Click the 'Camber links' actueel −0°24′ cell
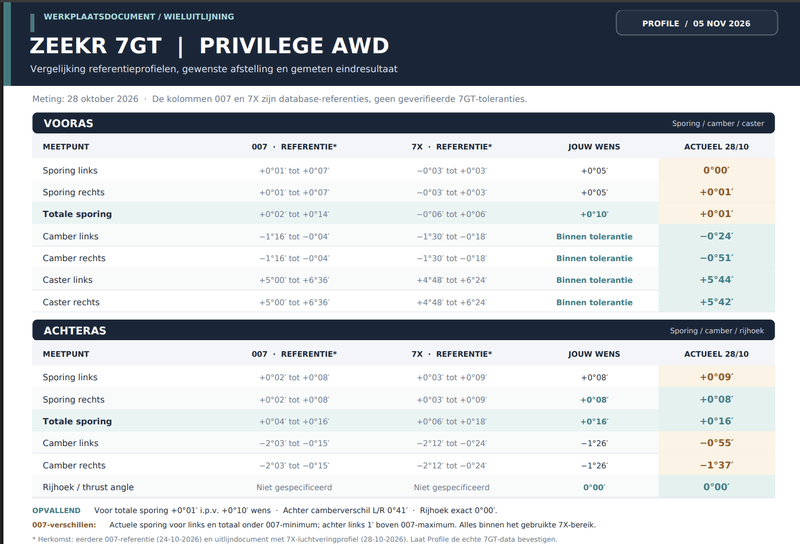800x544 pixels. point(716,236)
